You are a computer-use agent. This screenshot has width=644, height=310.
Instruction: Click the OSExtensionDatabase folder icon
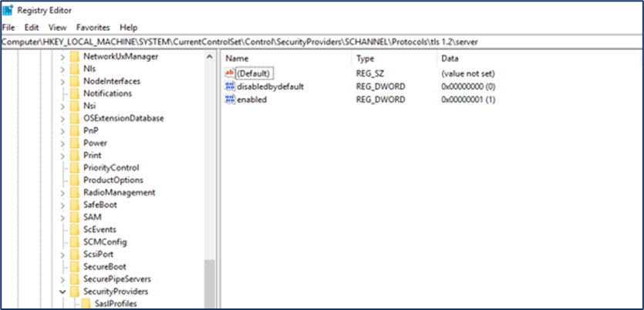pyautogui.click(x=74, y=118)
